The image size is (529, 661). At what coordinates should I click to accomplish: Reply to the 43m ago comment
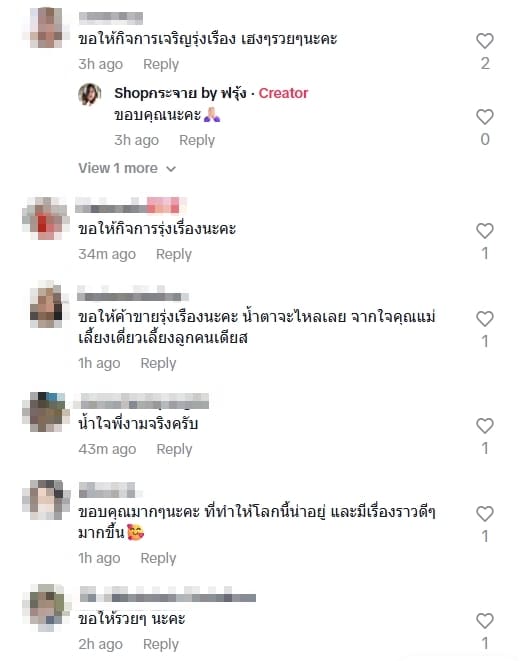click(174, 449)
